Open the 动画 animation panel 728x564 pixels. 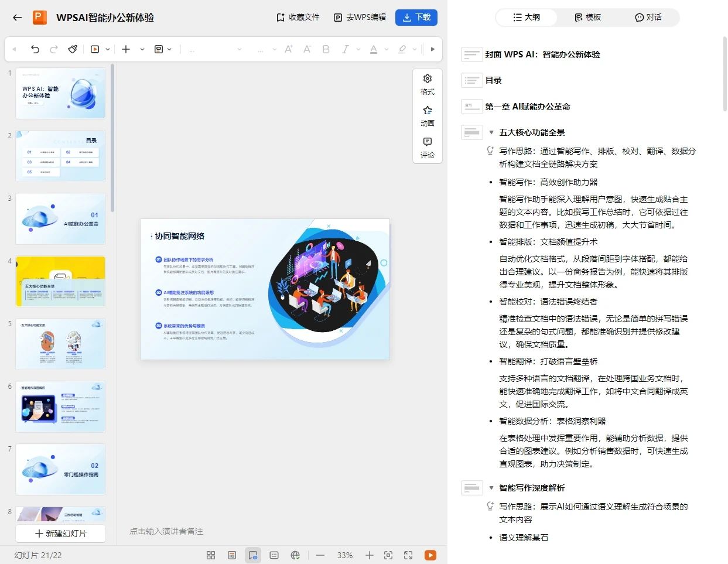(428, 117)
